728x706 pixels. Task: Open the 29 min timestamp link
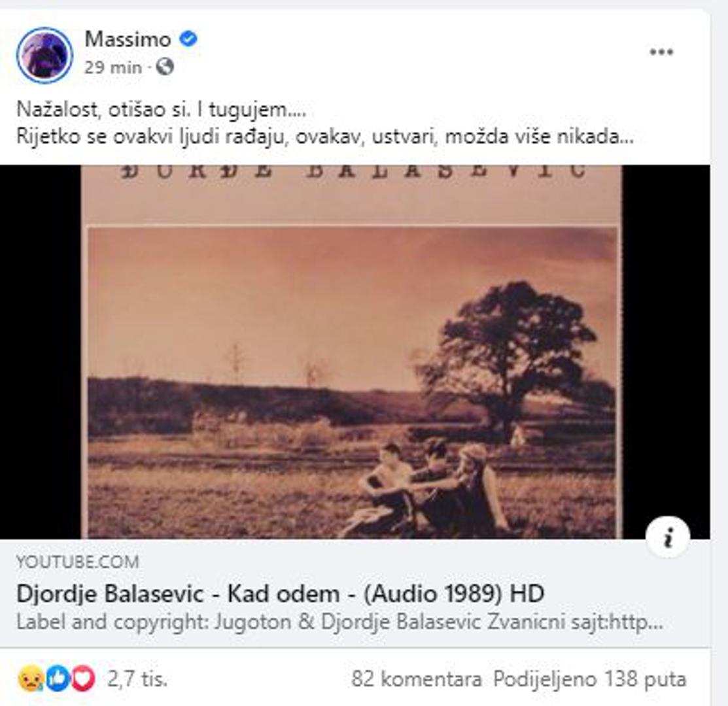click(x=113, y=67)
